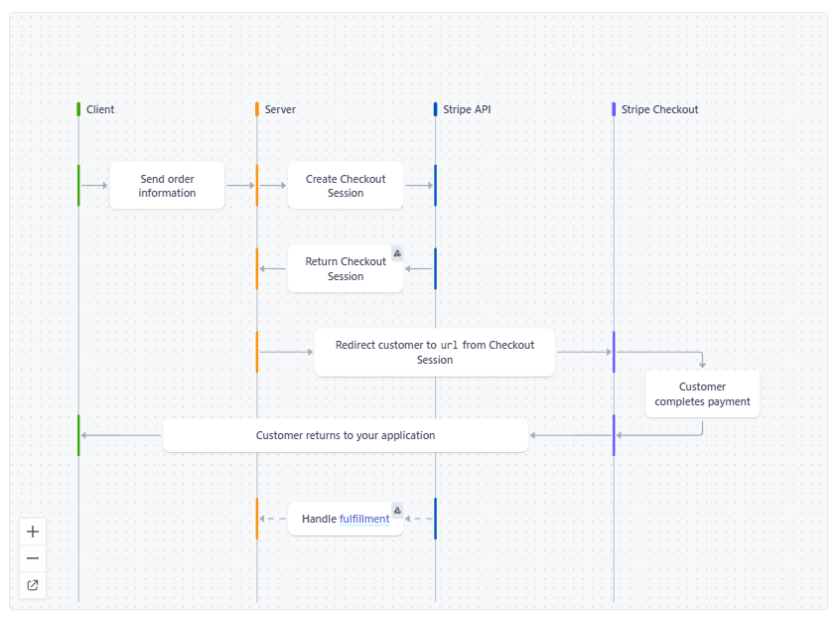Screen dimensions: 840x620
Task: Click the Customer completes payment box
Action: coord(701,393)
